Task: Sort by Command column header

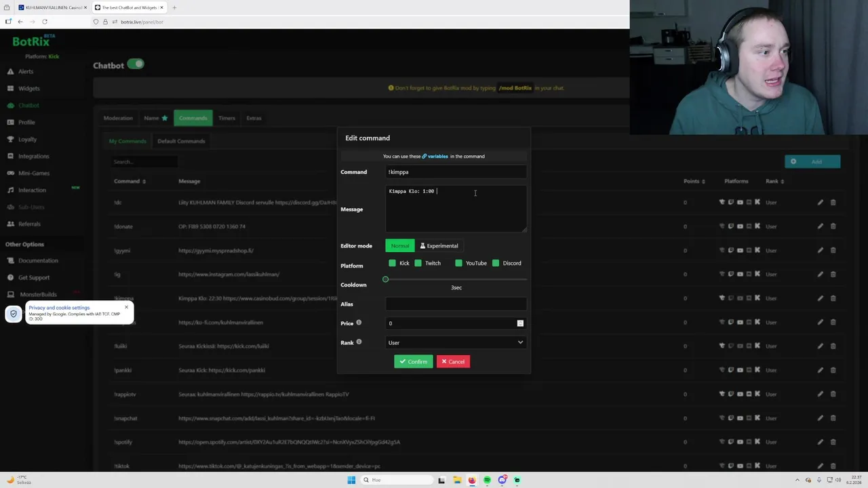Action: [130, 181]
